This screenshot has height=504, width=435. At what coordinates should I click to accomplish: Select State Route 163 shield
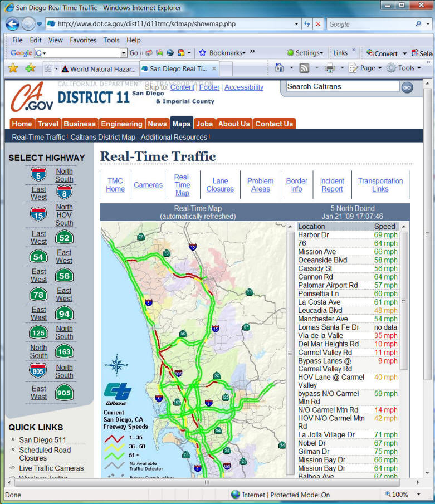pyautogui.click(x=64, y=351)
